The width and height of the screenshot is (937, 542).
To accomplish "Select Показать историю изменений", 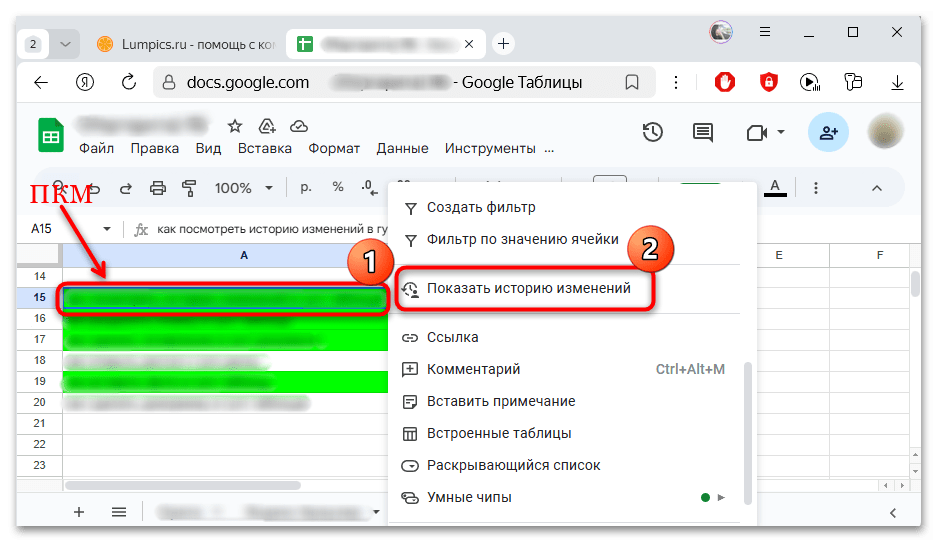I will (x=528, y=288).
